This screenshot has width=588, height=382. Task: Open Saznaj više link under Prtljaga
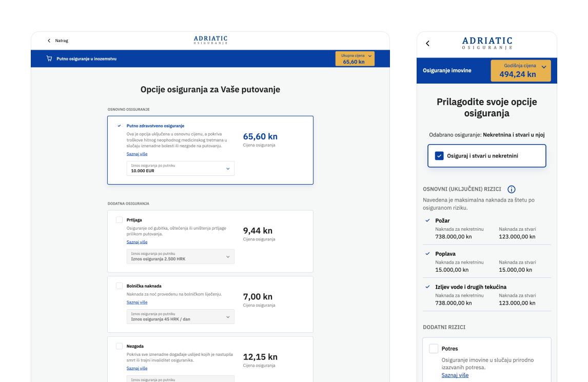pyautogui.click(x=137, y=242)
